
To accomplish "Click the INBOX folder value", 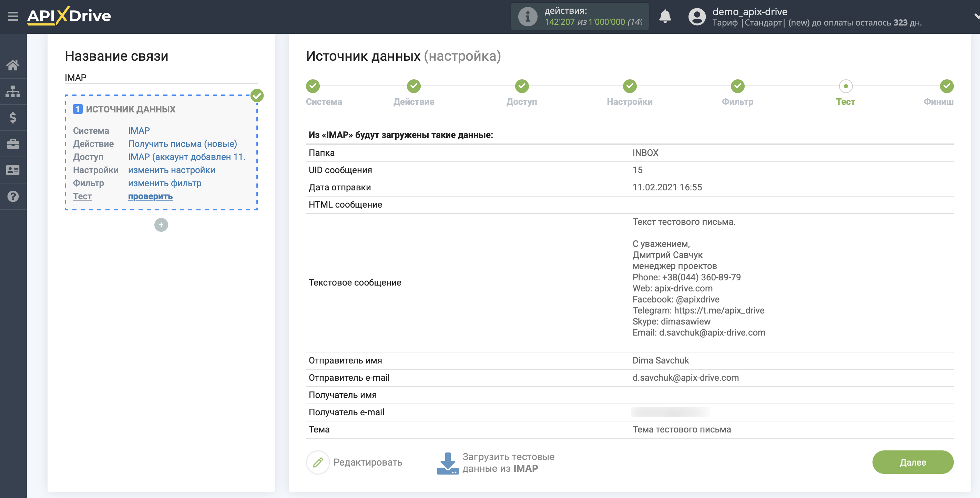I will pyautogui.click(x=645, y=153).
